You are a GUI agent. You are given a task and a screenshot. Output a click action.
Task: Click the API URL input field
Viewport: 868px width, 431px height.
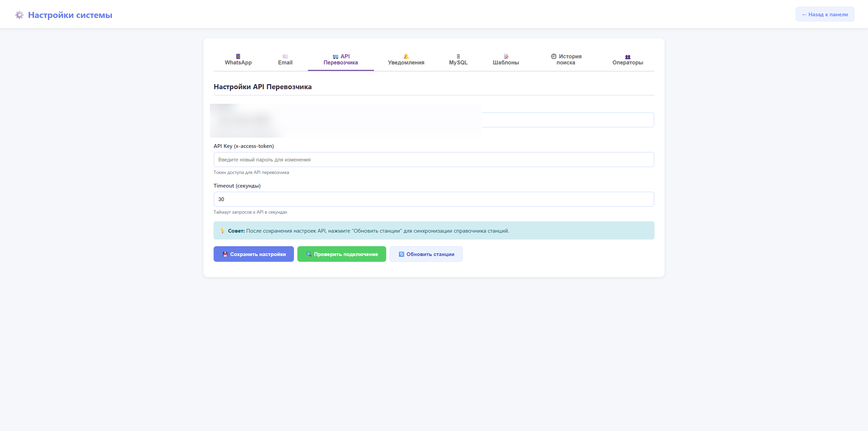tap(568, 120)
